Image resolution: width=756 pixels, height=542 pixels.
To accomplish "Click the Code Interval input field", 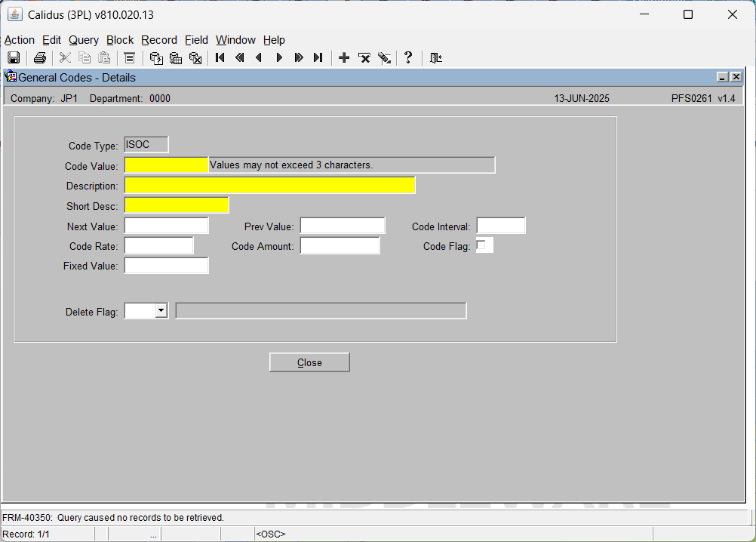I will tap(501, 226).
